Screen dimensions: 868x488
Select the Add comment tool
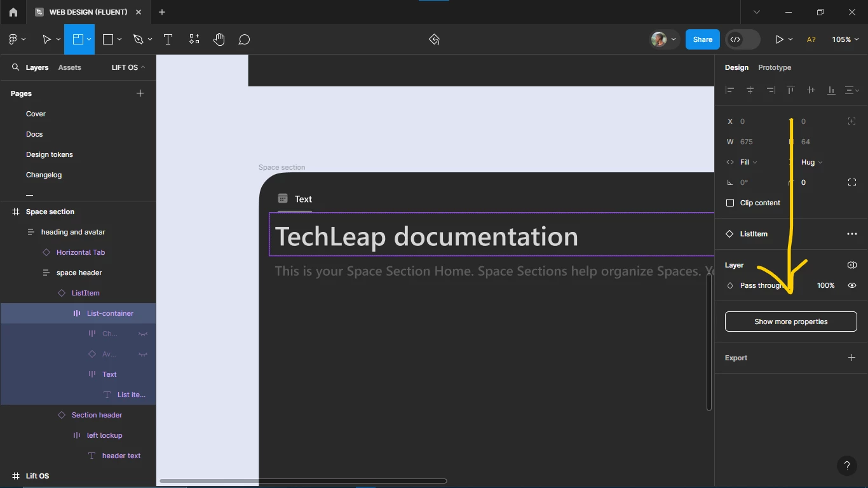(x=244, y=39)
